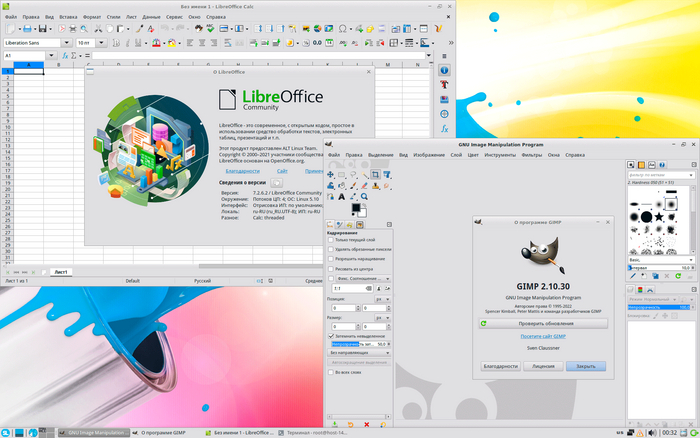Select the Fuzzy Select magic wand tool
This screenshot has width=700, height=438.
(364, 174)
